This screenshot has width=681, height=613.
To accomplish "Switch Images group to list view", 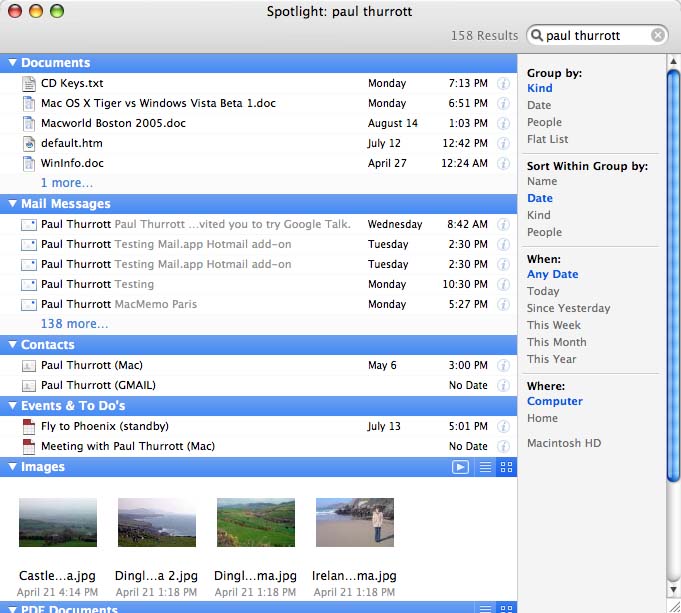I will point(485,467).
